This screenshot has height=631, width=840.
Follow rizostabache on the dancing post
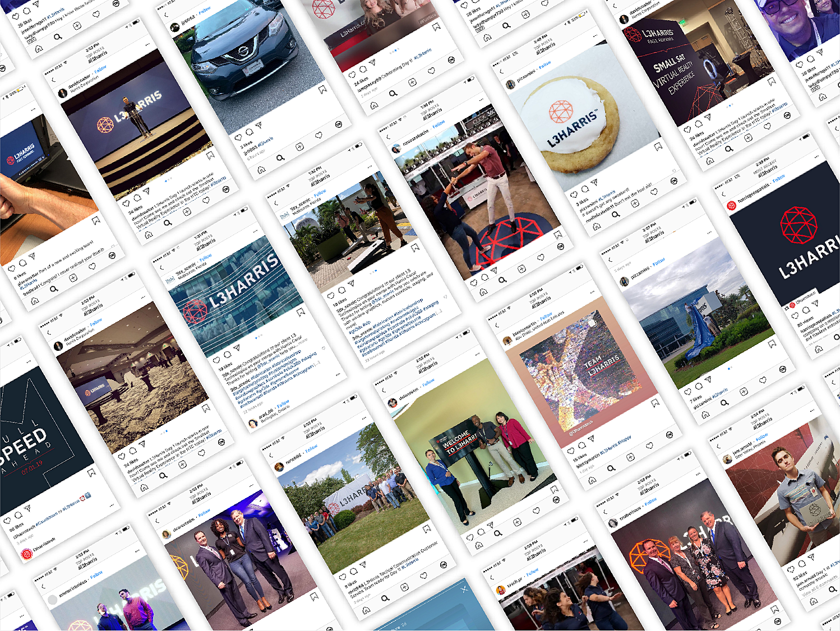pyautogui.click(x=438, y=123)
